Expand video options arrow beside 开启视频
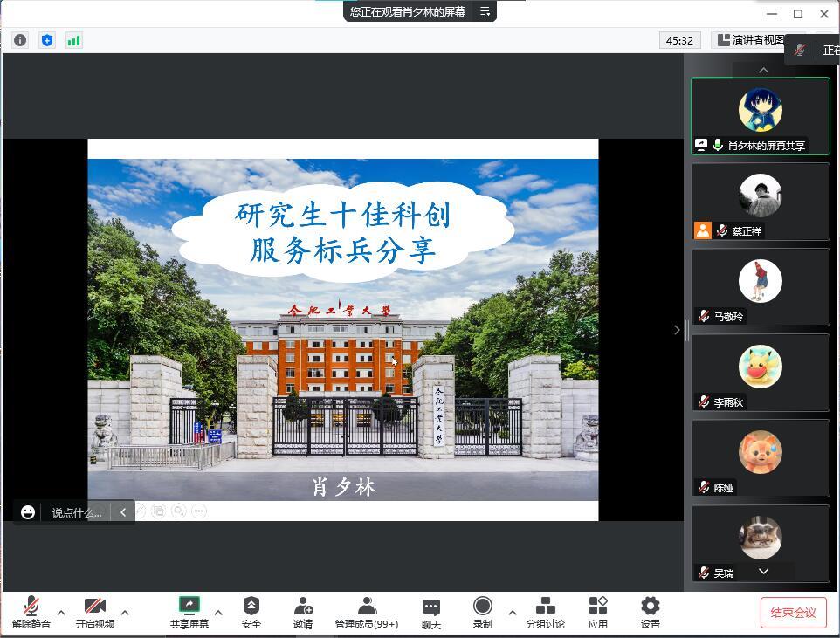Screen dimensions: 840x638 point(125,613)
